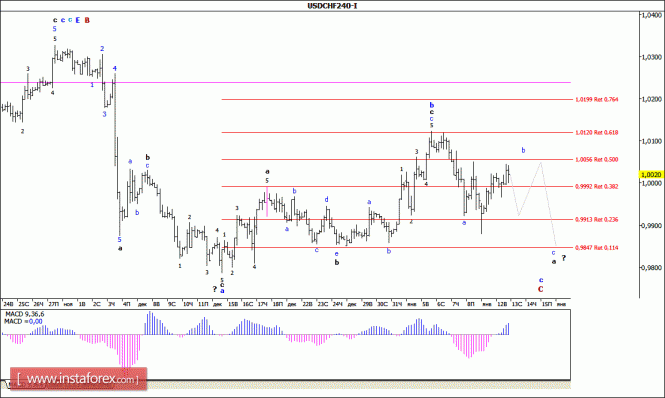Click the 1.0056 Ret 0.500 retracement label
Viewport: 665px width, 398px height.
pos(596,160)
